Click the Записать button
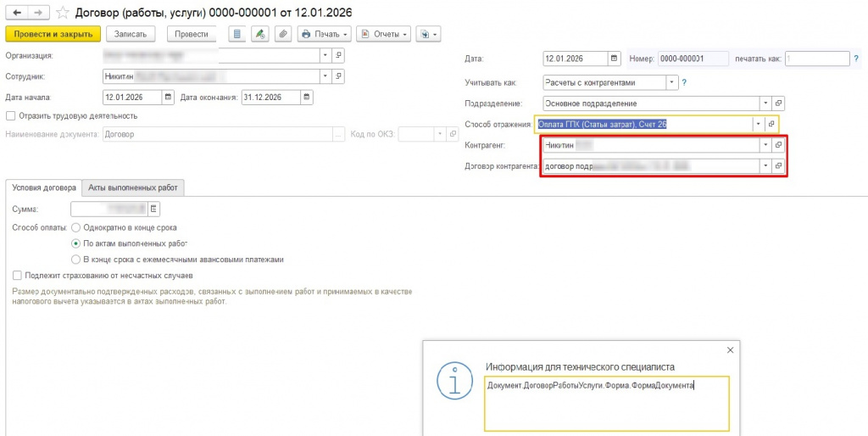Image resolution: width=868 pixels, height=436 pixels. click(131, 34)
